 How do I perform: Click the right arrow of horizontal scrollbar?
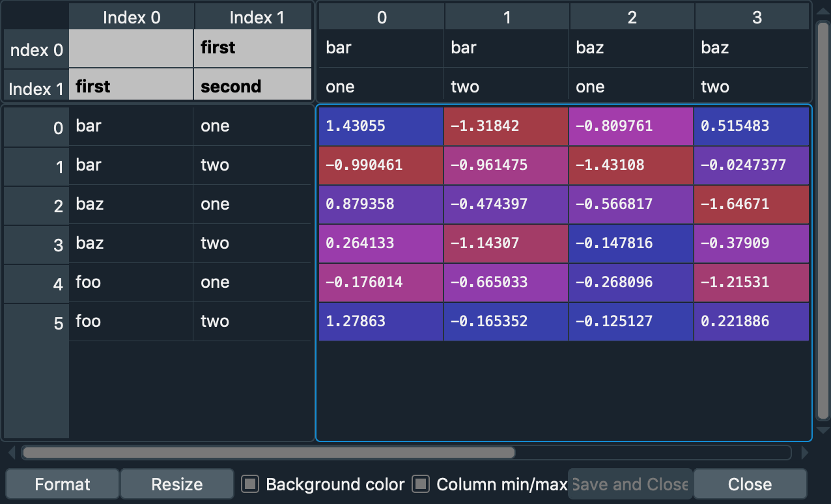click(805, 453)
